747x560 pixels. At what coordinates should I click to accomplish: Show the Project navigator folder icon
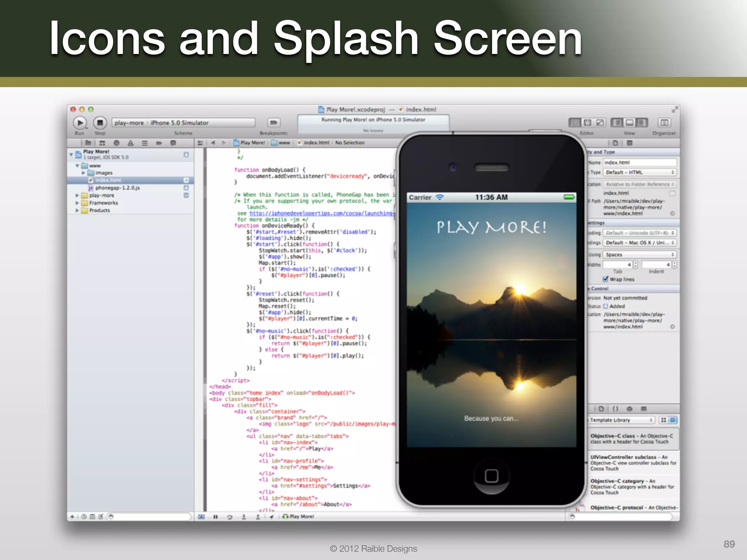coord(88,143)
